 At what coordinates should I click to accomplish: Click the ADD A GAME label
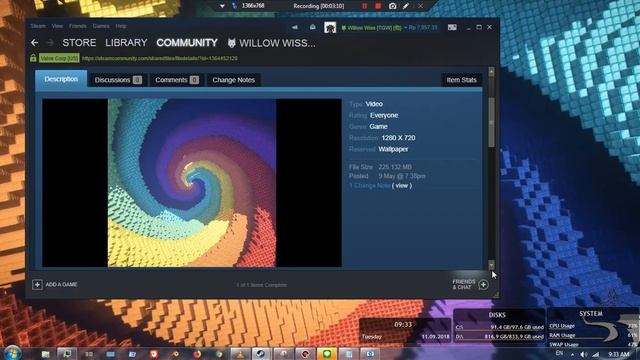pyautogui.click(x=61, y=284)
